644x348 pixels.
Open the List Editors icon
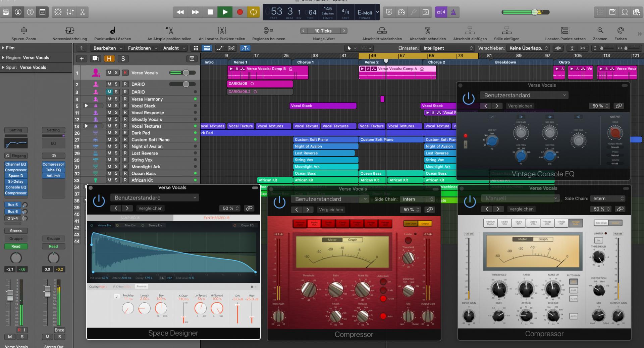tap(600, 12)
